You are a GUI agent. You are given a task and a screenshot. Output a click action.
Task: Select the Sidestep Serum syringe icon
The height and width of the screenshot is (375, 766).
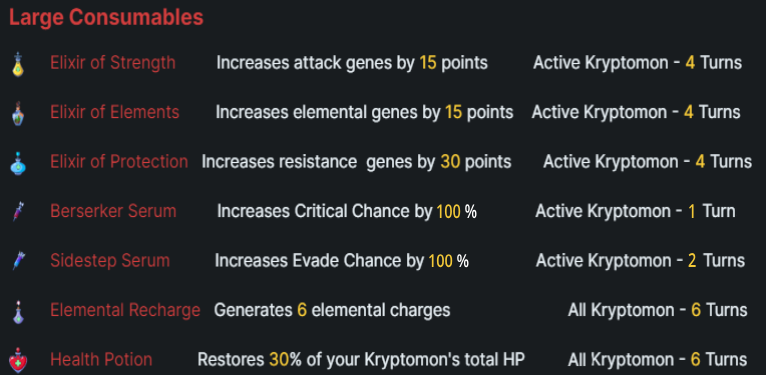[x=18, y=261]
